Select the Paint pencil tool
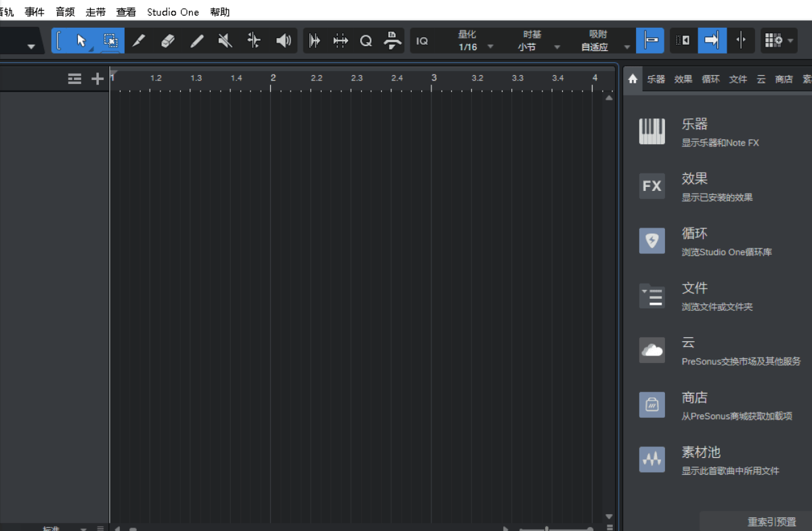The width and height of the screenshot is (812, 531). tap(197, 41)
